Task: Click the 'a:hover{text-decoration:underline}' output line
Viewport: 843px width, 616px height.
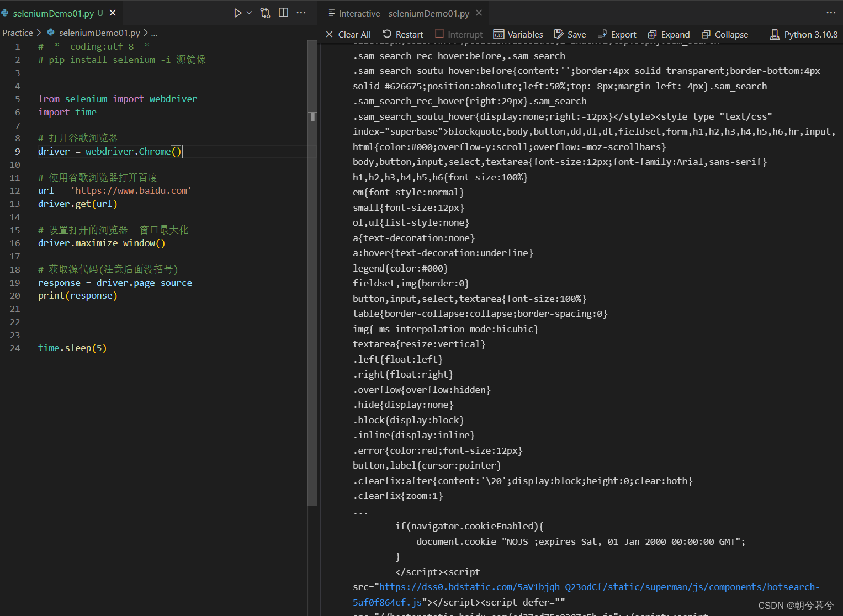Action: pos(443,253)
